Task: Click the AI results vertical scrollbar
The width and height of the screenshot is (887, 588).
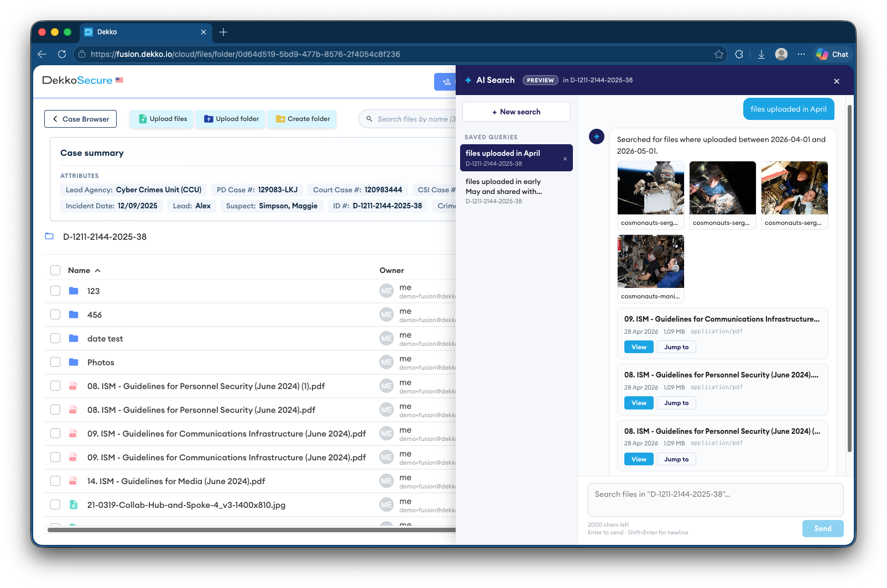Action: pyautogui.click(x=850, y=279)
